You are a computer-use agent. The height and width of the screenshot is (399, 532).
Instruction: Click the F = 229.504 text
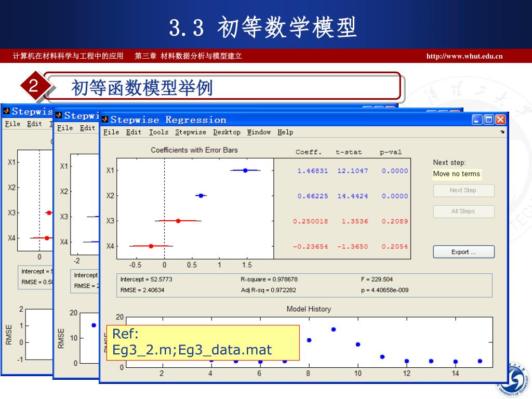[377, 279]
